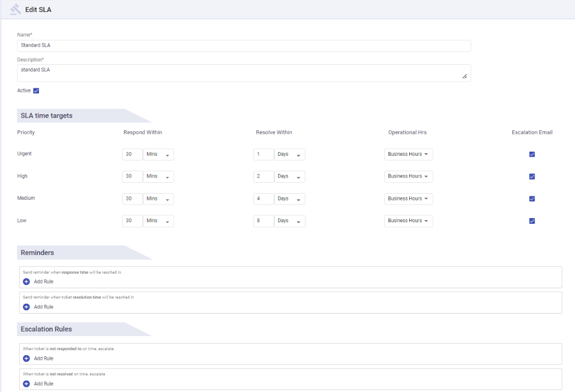This screenshot has width=575, height=392.
Task: Click Add Rule for not resolved escalation
Action: 44,384
